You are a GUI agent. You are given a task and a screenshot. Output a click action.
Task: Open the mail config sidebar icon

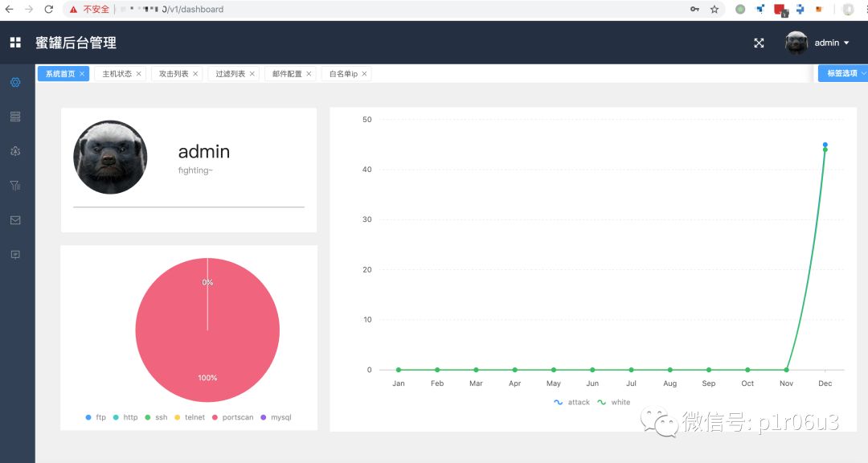(15, 220)
